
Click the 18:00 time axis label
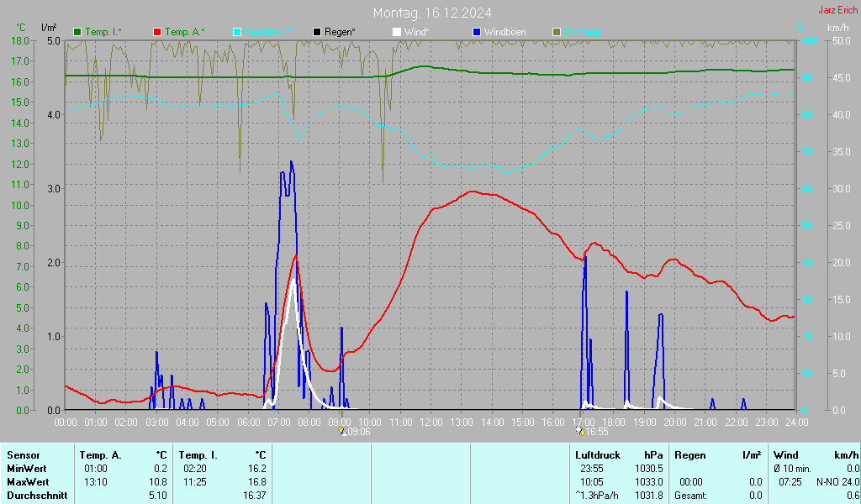(614, 422)
